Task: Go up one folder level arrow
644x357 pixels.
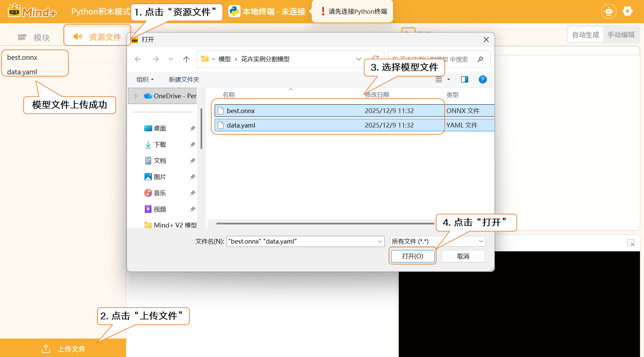Action: (x=186, y=59)
